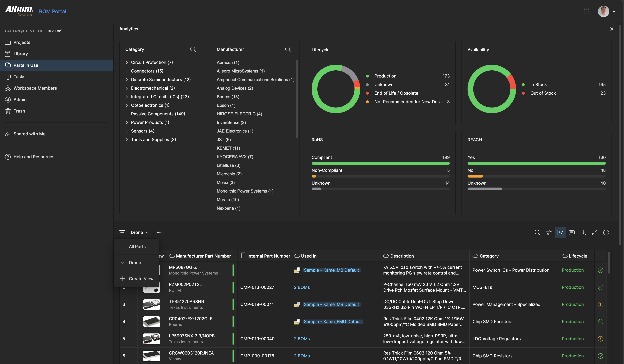
Task: Open the Drone view dropdown
Action: coord(140,233)
